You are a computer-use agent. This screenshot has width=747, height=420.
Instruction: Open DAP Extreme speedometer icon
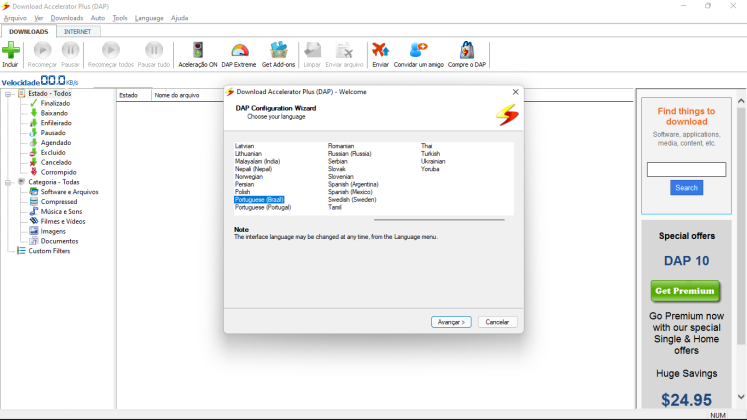(240, 50)
